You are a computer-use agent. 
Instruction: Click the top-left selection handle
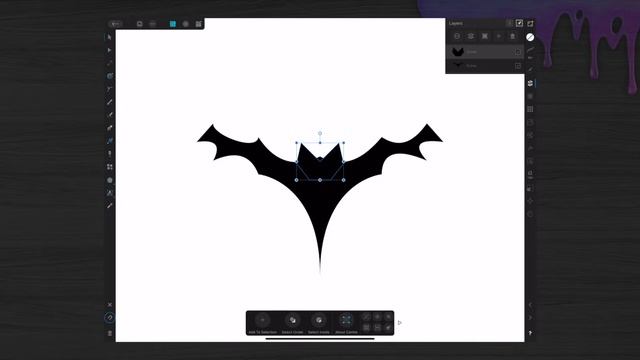(297, 143)
